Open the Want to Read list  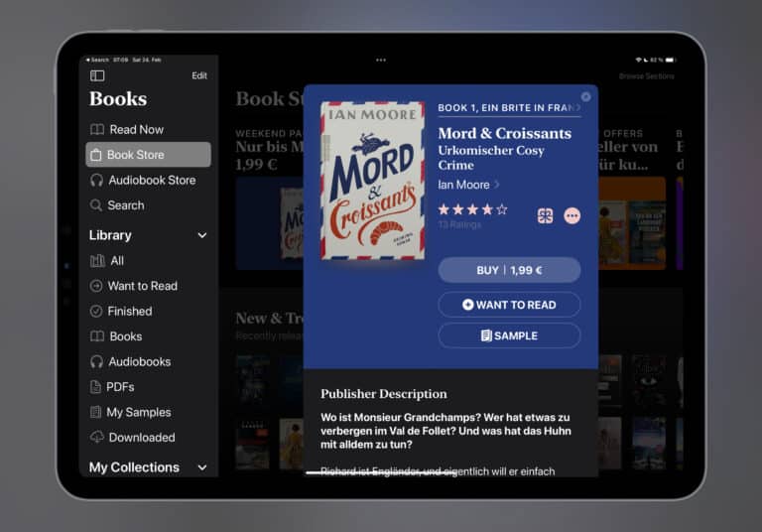142,286
